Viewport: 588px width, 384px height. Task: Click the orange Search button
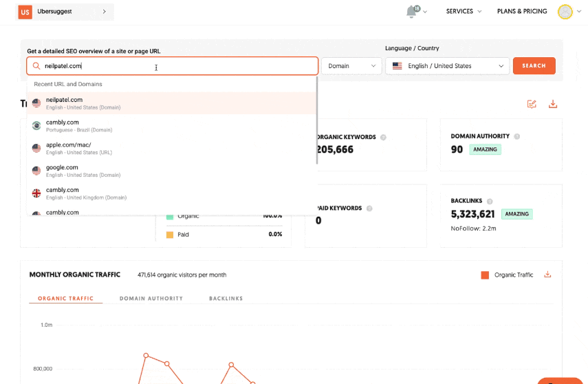(x=534, y=66)
